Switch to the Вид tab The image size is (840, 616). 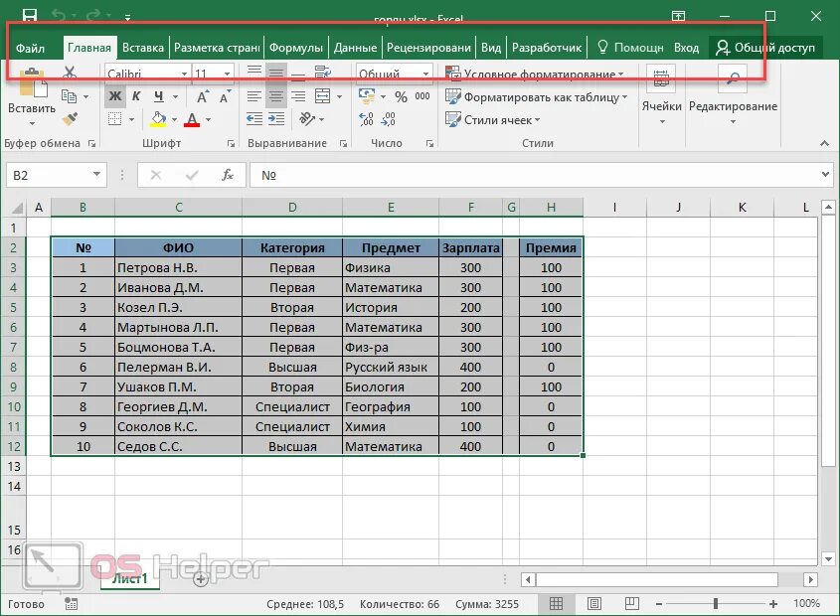pos(491,48)
